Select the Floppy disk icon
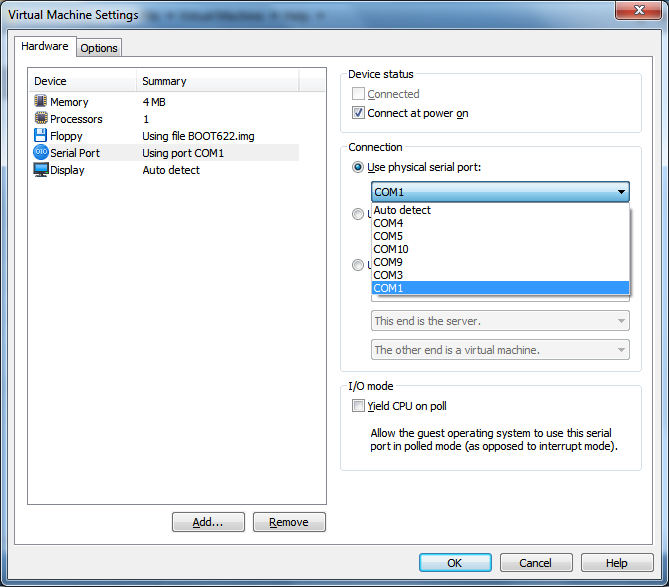 click(41, 136)
